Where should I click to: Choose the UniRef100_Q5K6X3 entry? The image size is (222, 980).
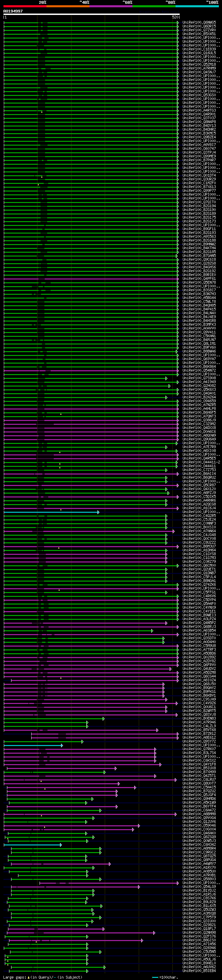(x=199, y=390)
